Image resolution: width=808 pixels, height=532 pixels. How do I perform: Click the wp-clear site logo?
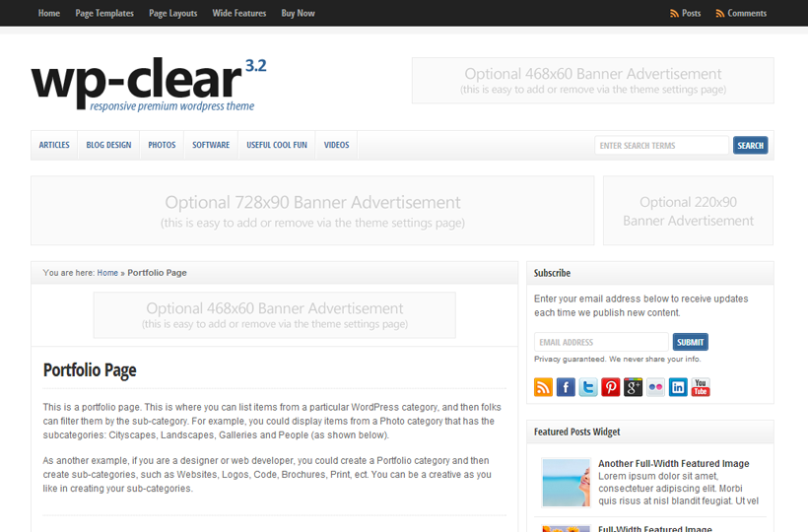(x=149, y=84)
